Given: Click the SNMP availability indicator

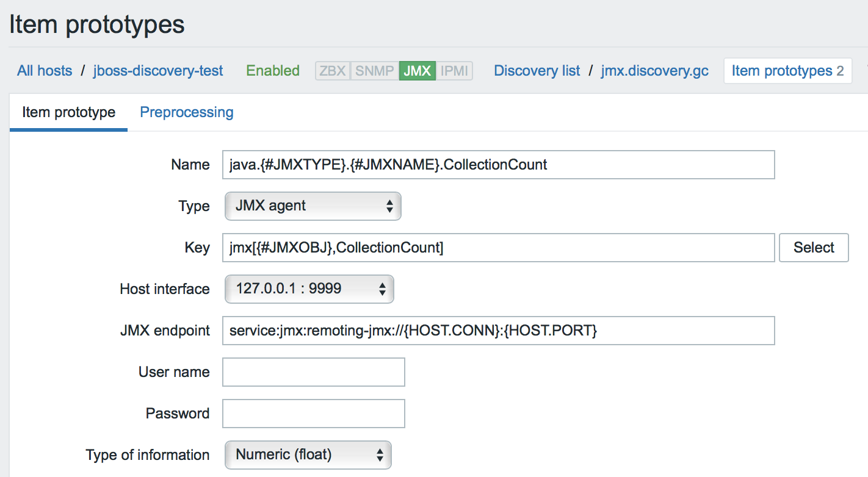Looking at the screenshot, I should pyautogui.click(x=374, y=70).
